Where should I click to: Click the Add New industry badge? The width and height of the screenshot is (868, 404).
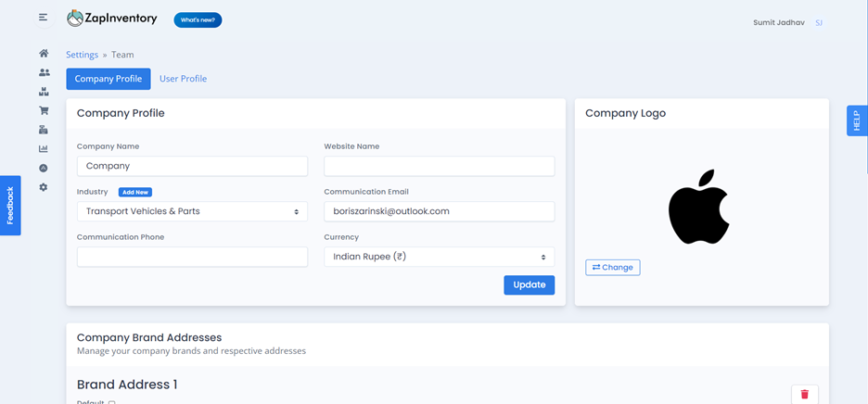(135, 192)
